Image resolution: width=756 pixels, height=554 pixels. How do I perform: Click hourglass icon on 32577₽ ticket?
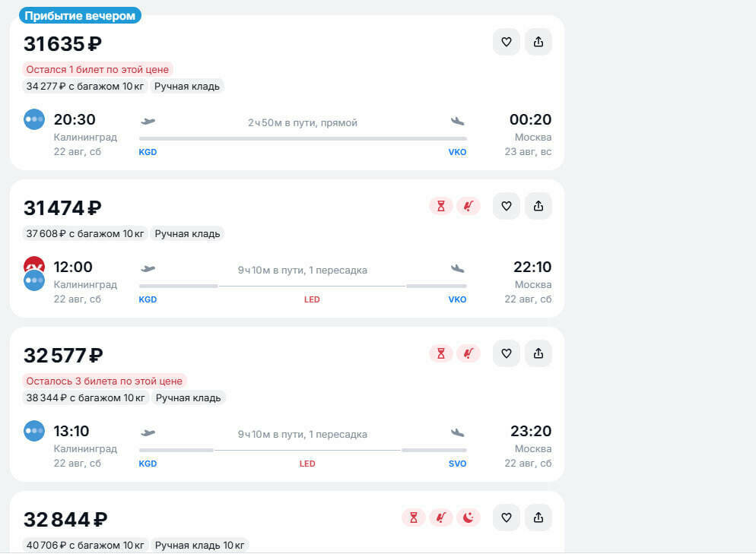pos(440,353)
